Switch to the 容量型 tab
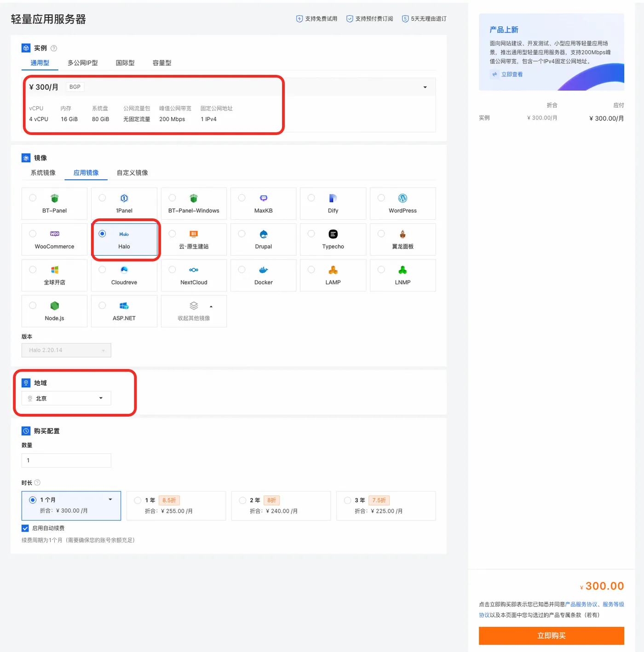The width and height of the screenshot is (644, 652). tap(162, 63)
